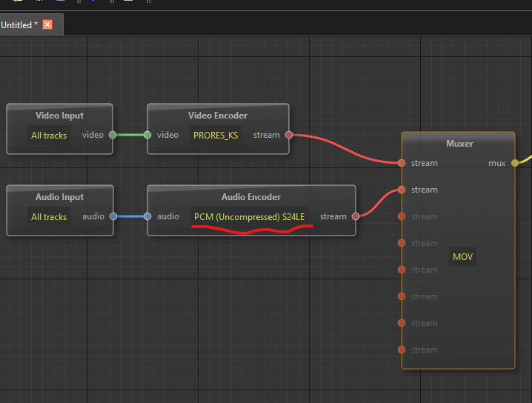Click the yellow mux output port on Muxer

pyautogui.click(x=515, y=163)
